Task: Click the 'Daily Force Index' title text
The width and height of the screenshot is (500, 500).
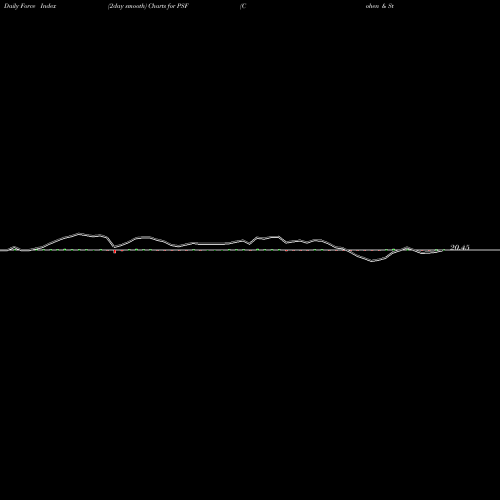Action: [30, 6]
